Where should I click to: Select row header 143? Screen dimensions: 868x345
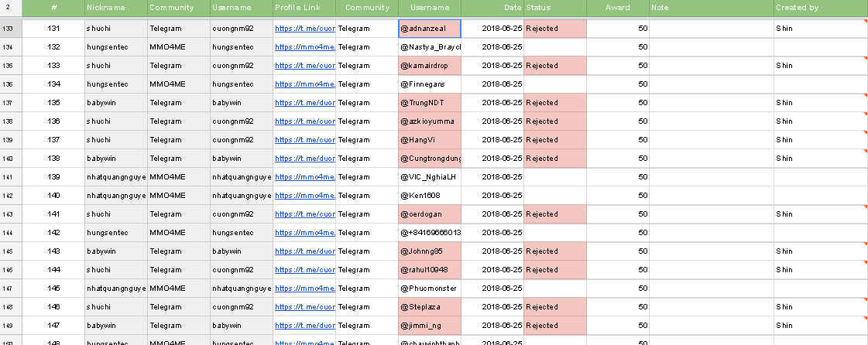[x=9, y=214]
